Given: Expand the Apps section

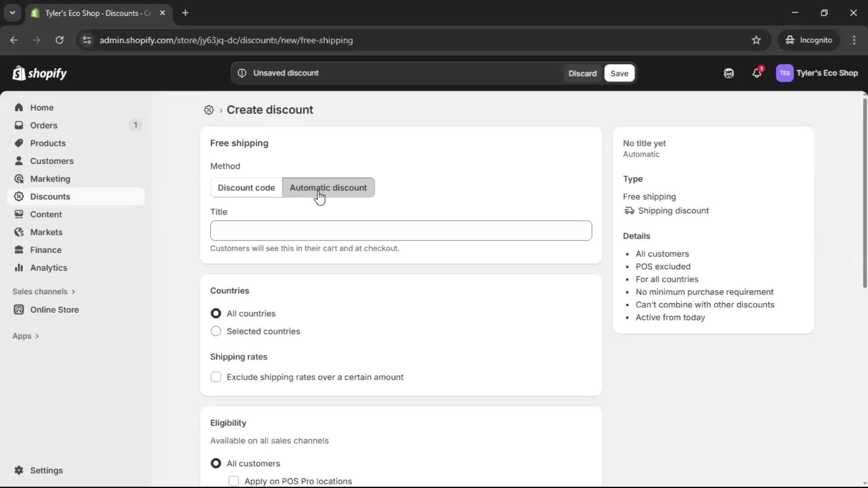Looking at the screenshot, I should coord(26,336).
